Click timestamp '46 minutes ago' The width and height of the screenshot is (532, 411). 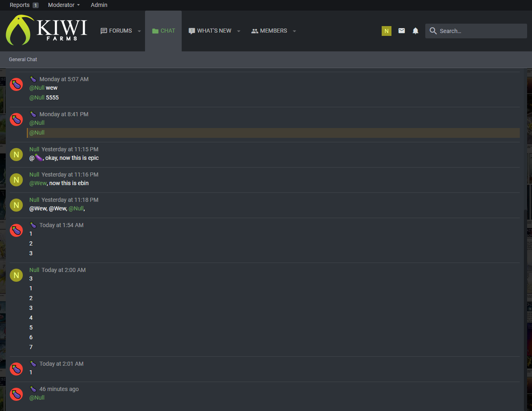59,389
